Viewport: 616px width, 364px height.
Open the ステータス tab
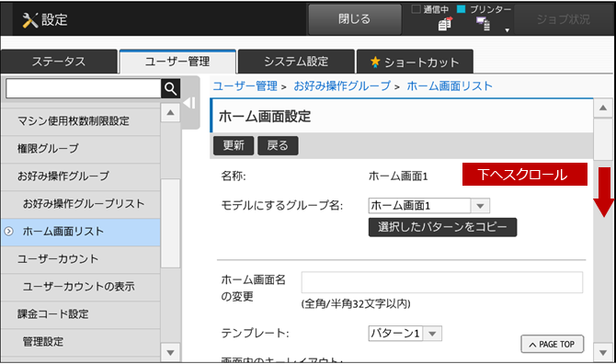pos(59,62)
